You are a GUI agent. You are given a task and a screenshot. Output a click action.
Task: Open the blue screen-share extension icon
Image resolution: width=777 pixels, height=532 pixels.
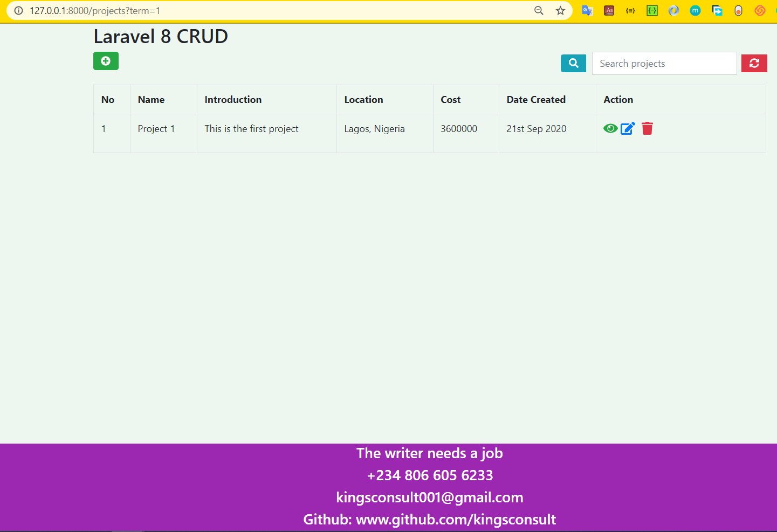click(717, 10)
